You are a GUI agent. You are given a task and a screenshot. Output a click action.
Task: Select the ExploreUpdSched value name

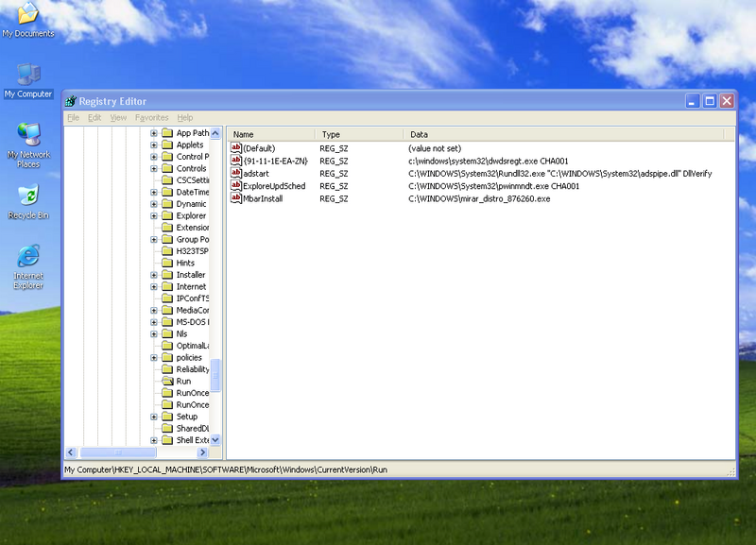(274, 186)
